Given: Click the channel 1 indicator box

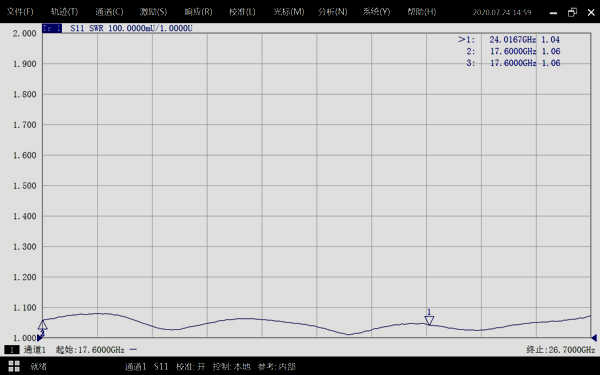Looking at the screenshot, I should pyautogui.click(x=11, y=349).
